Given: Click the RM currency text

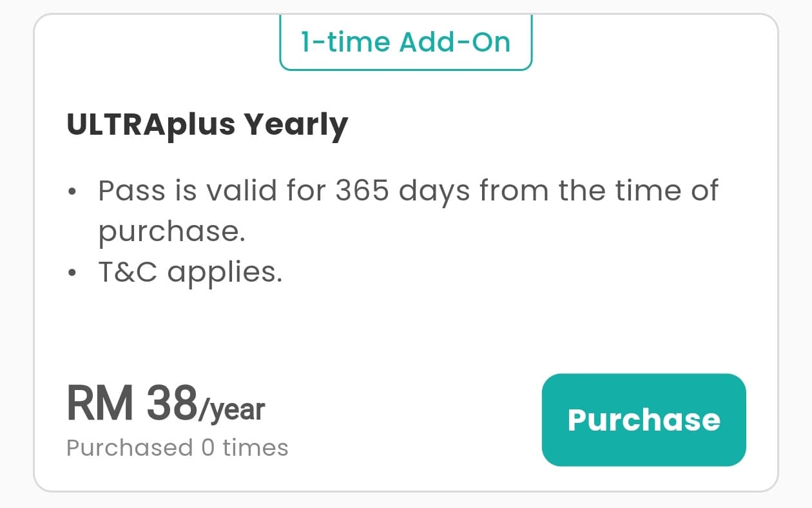Looking at the screenshot, I should tap(100, 402).
